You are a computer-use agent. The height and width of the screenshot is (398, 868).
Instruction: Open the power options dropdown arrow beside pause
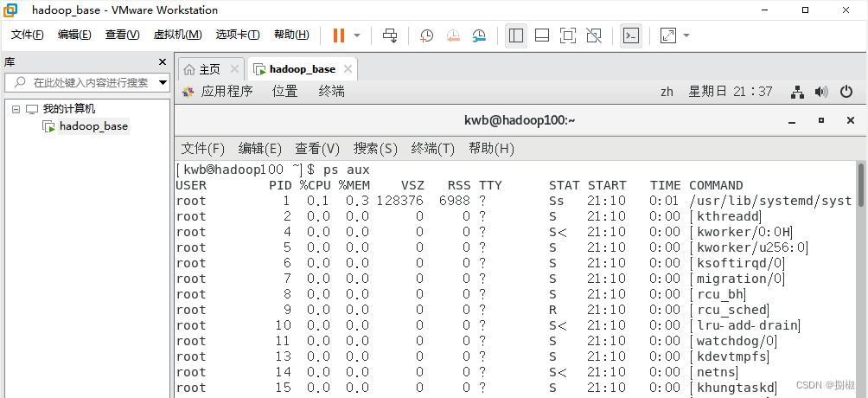pyautogui.click(x=357, y=35)
